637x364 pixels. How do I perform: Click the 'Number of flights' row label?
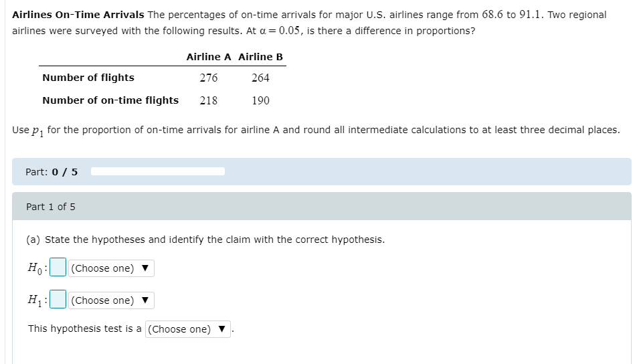pyautogui.click(x=88, y=78)
